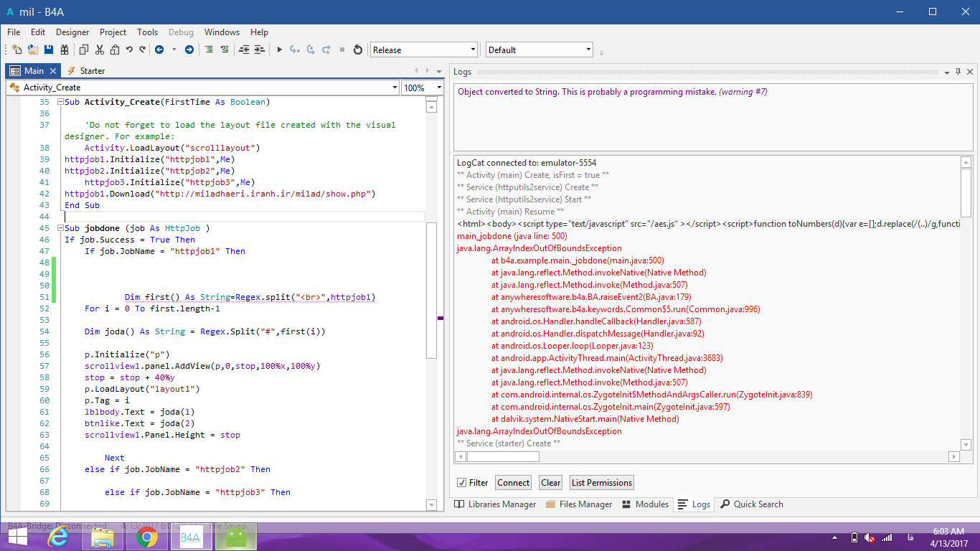The width and height of the screenshot is (980, 551).
Task: Open the Project menu
Action: click(x=113, y=32)
